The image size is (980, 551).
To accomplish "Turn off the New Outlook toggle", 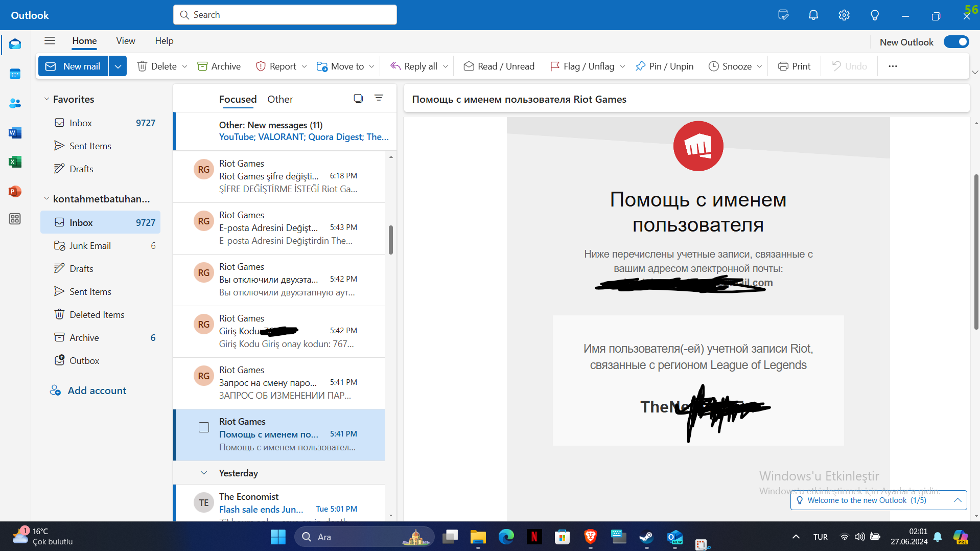I will (x=956, y=42).
